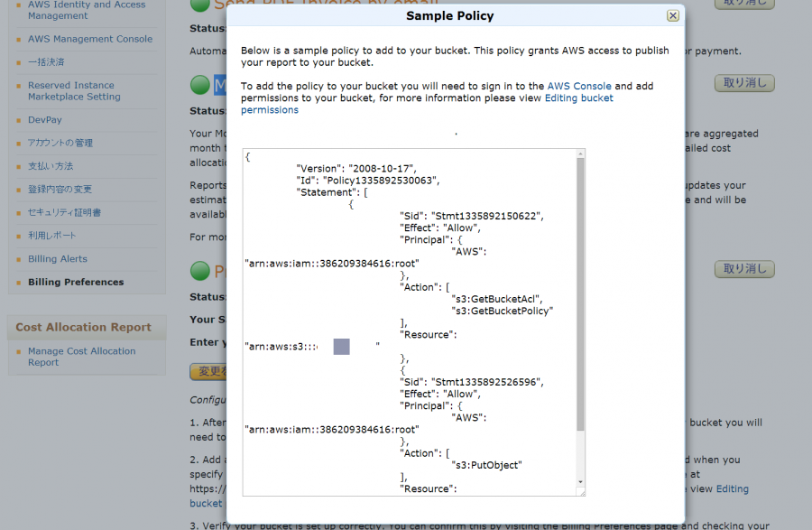Click the 利用レポート sidebar link
The width and height of the screenshot is (812, 530).
pos(51,236)
